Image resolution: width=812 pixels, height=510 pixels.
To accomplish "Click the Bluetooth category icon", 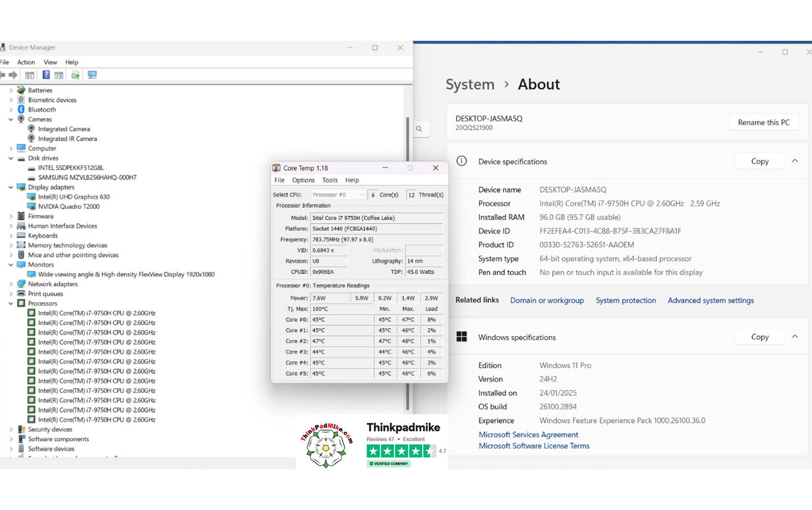I will tap(21, 110).
